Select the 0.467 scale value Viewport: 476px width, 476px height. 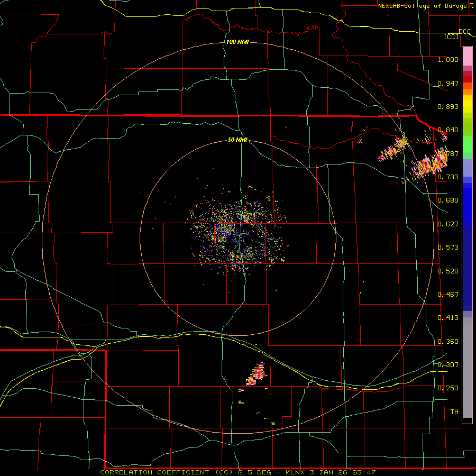pyautogui.click(x=448, y=294)
